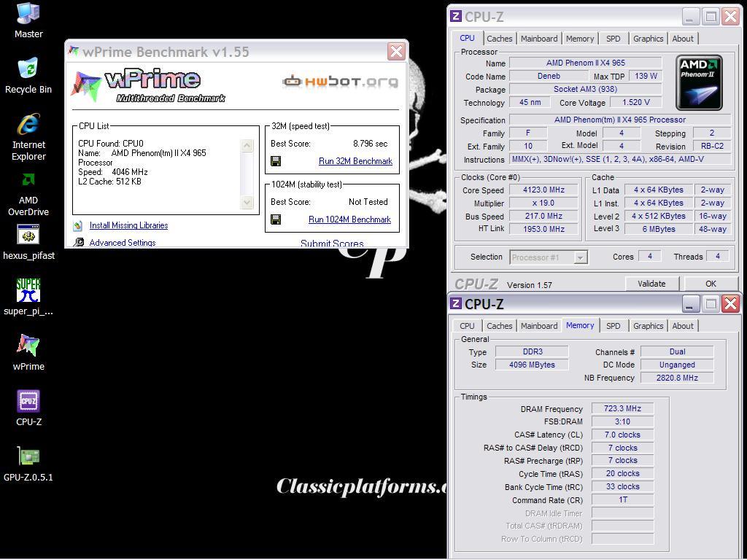Select Graphics tab in top CPU-Z window
The image size is (747, 560).
click(x=648, y=39)
